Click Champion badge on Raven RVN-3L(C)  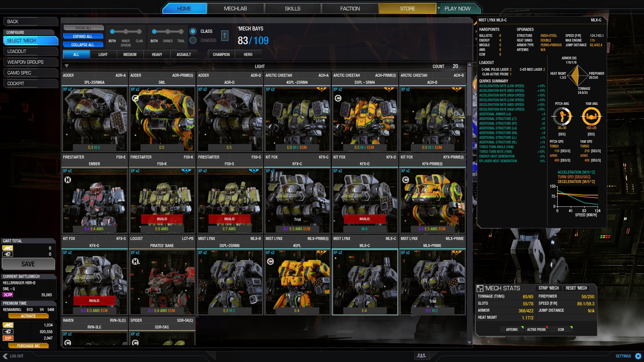(68, 342)
